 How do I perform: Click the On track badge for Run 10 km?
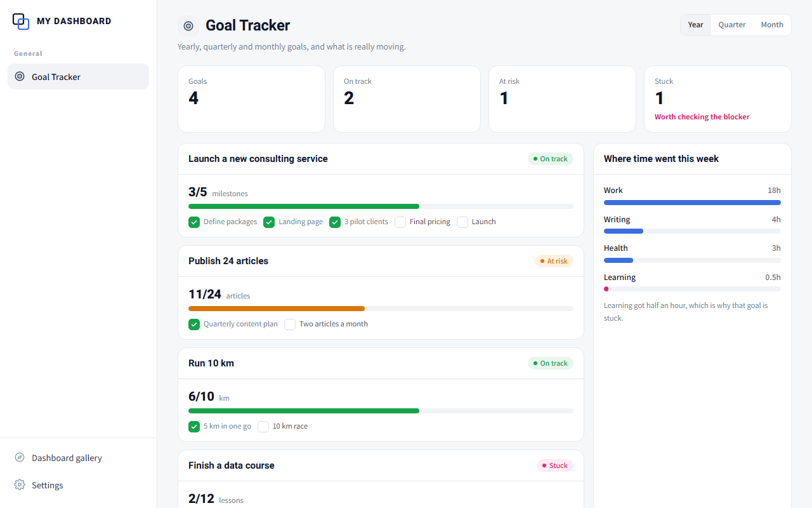coord(551,363)
